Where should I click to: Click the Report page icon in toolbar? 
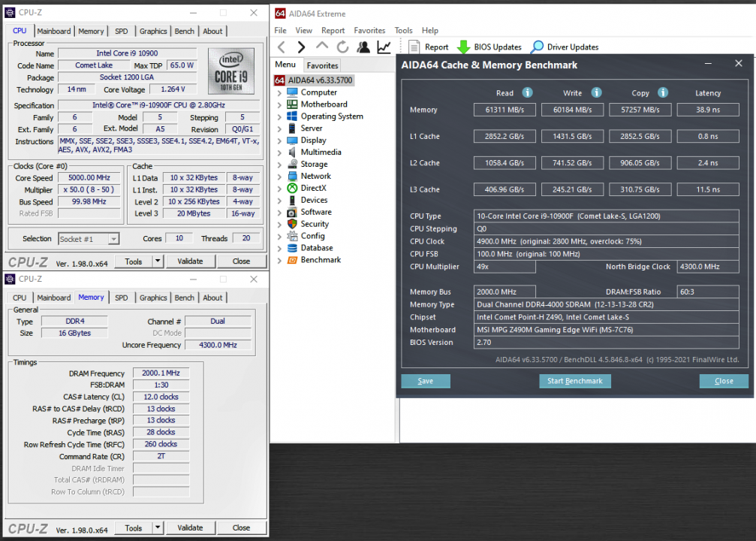tap(415, 47)
